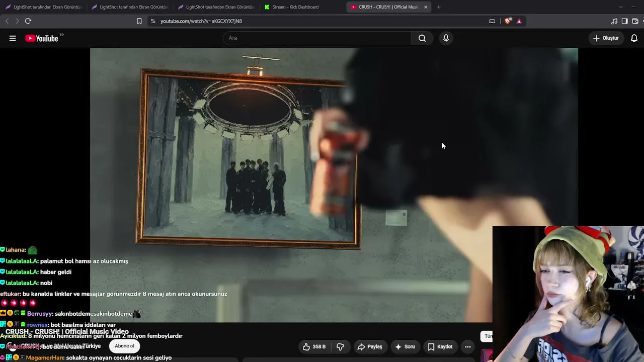Switch to Stream - Kick Dashboard tab
Screen dimensions: 644x362
point(302,7)
